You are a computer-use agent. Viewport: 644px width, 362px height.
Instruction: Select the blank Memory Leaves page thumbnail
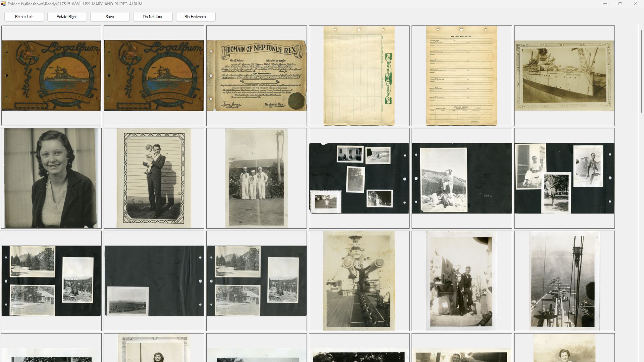(x=359, y=76)
